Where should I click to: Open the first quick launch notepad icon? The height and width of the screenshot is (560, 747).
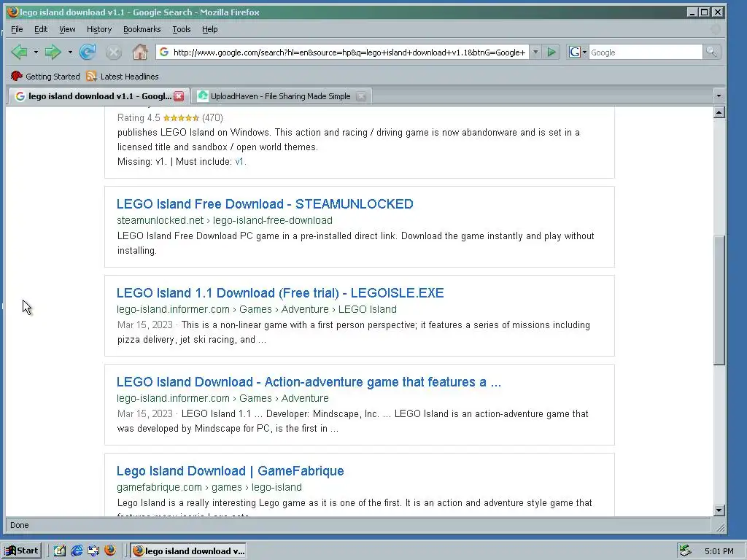(x=60, y=551)
